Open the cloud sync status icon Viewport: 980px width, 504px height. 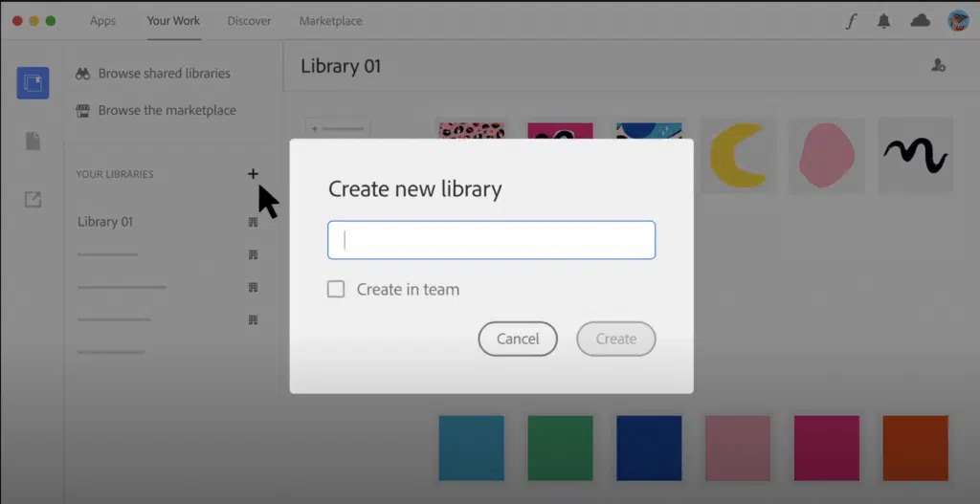click(920, 21)
